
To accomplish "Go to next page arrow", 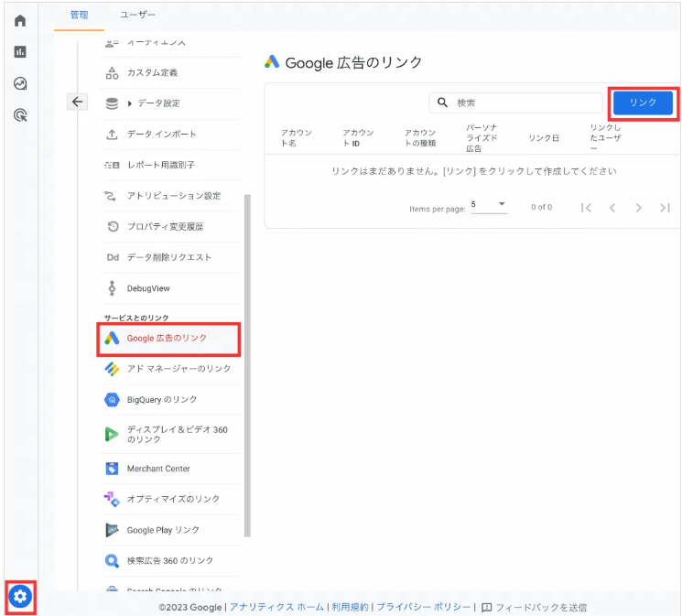I will [x=638, y=208].
